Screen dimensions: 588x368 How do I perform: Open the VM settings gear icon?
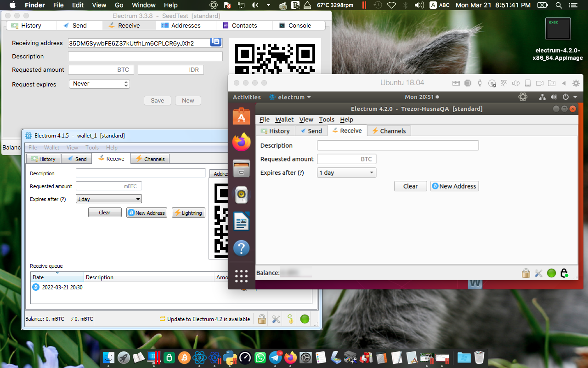click(x=576, y=83)
